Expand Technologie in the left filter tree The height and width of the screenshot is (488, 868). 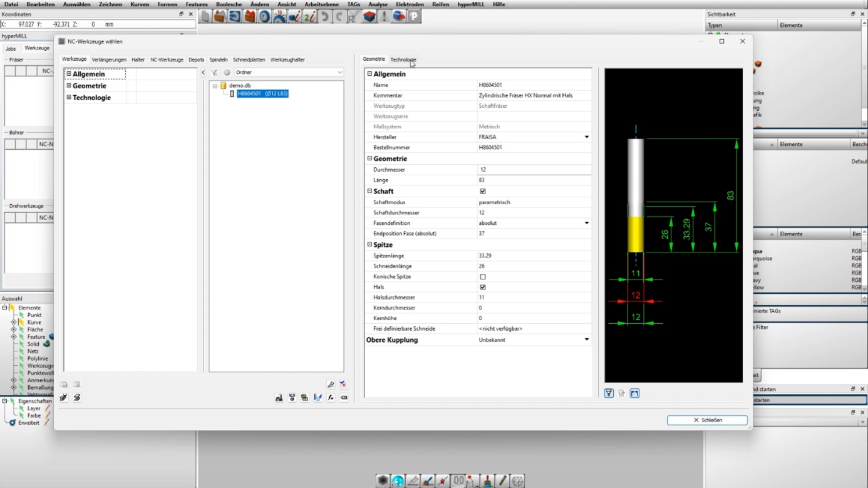point(69,98)
